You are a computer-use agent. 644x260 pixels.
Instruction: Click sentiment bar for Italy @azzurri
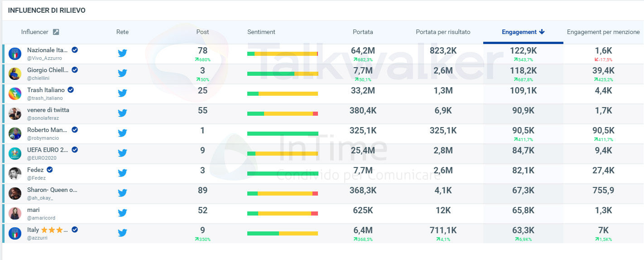[283, 234]
